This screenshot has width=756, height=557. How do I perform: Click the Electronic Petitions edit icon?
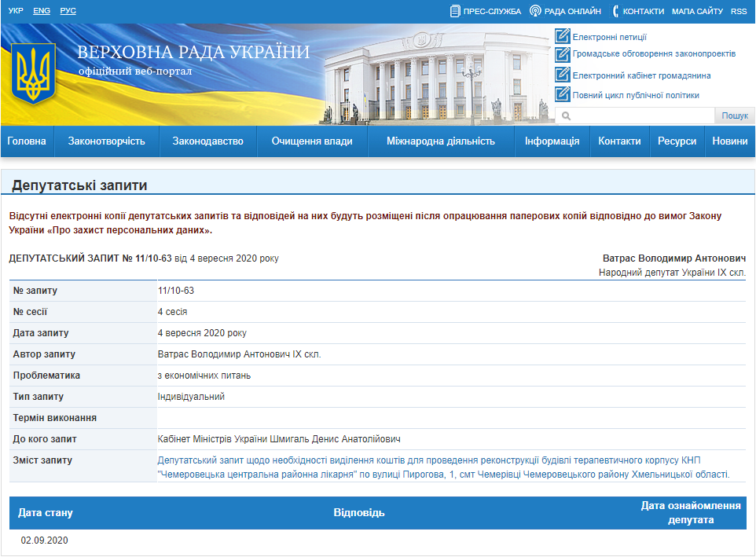[562, 36]
